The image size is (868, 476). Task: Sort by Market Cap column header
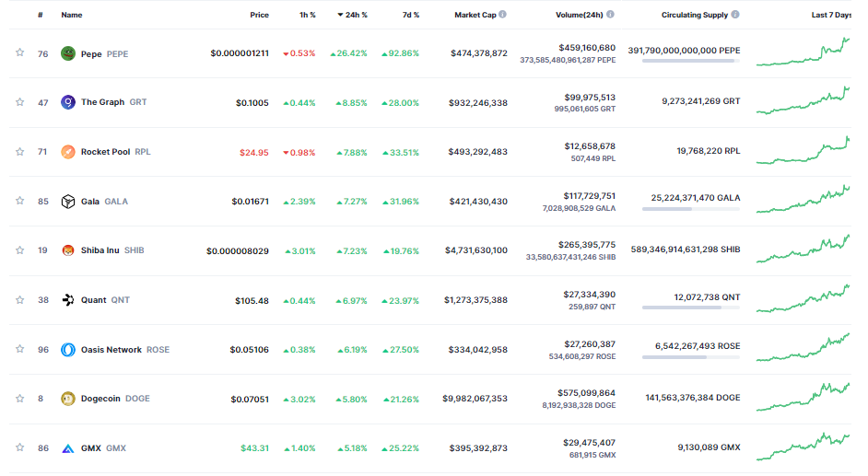pos(475,15)
